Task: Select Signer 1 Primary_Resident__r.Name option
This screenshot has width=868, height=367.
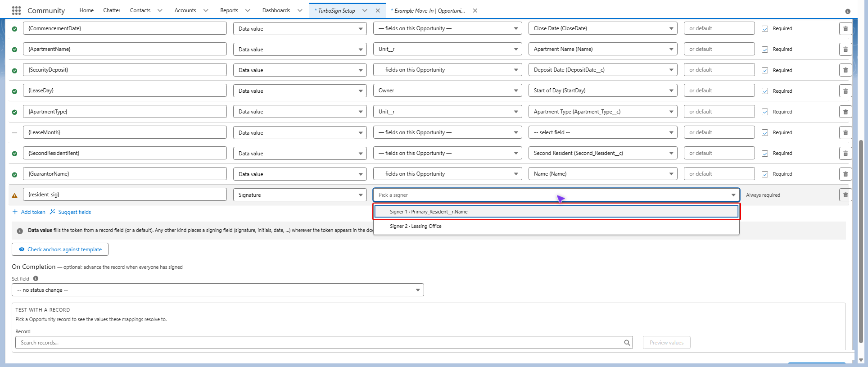Action: coord(556,212)
